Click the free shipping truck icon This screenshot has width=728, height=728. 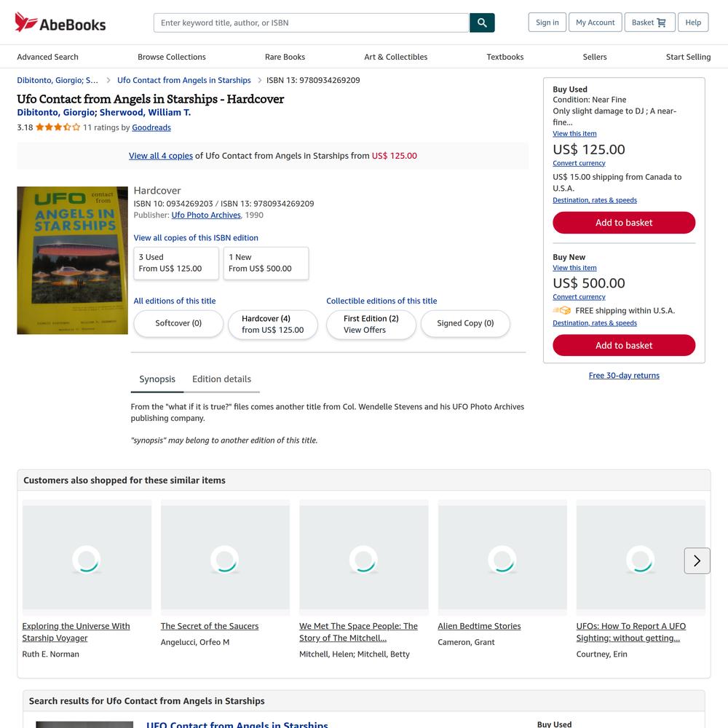562,311
